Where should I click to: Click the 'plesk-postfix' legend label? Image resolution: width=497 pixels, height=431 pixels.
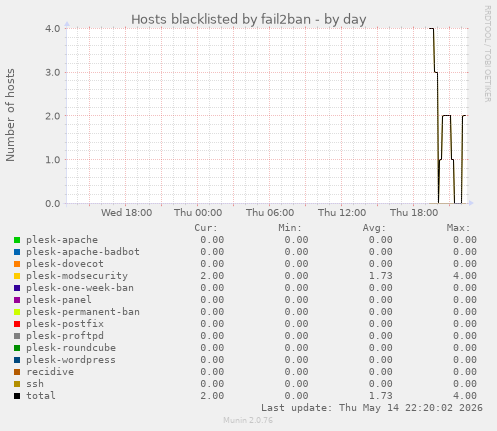pos(65,324)
